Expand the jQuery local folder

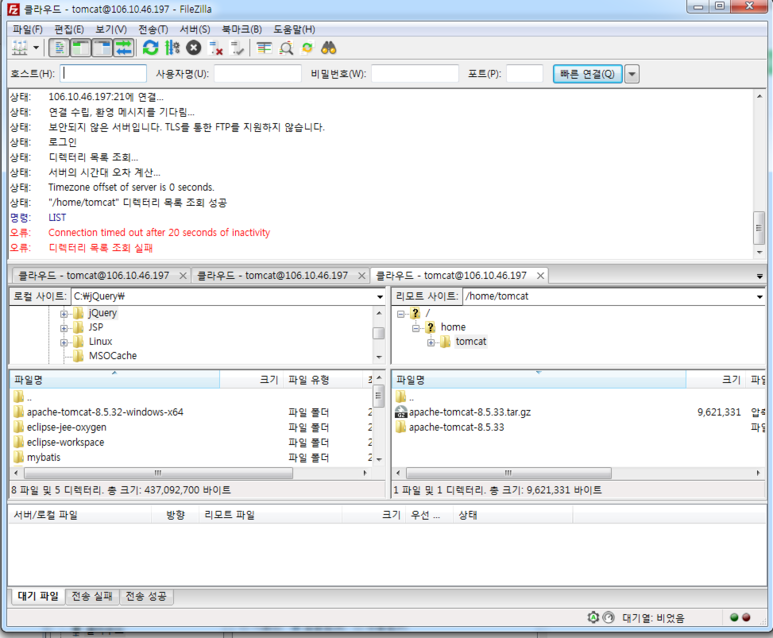coord(64,314)
